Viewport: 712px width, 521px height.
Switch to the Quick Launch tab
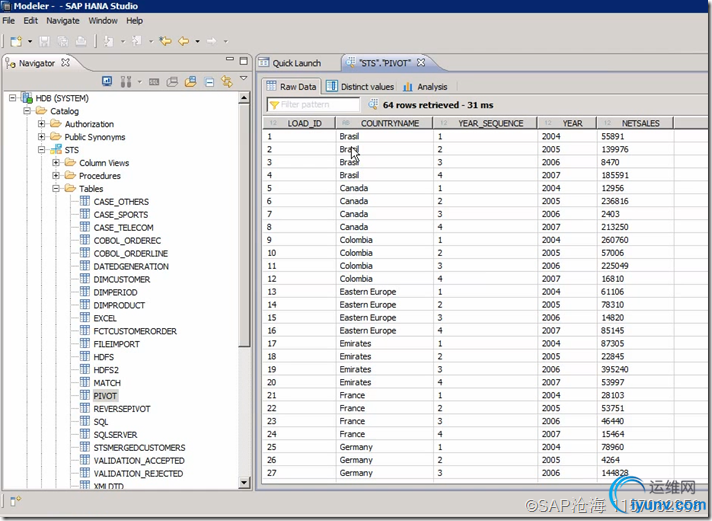297,63
